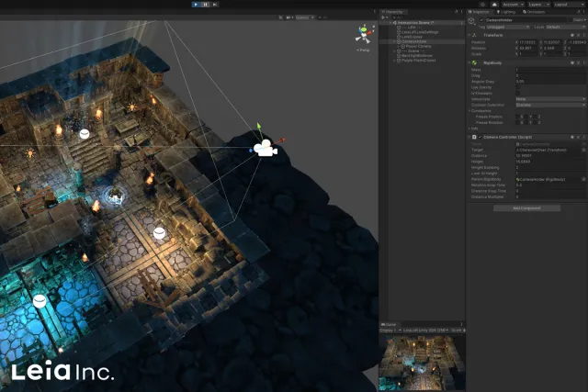
Task: Toggle Freeze Position X checkbox
Action: click(x=517, y=117)
